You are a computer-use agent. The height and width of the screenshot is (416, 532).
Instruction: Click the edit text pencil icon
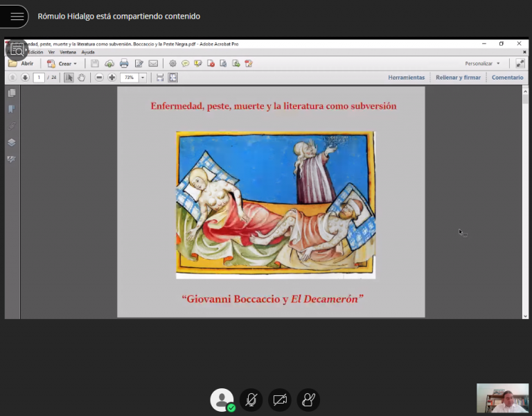(139, 64)
